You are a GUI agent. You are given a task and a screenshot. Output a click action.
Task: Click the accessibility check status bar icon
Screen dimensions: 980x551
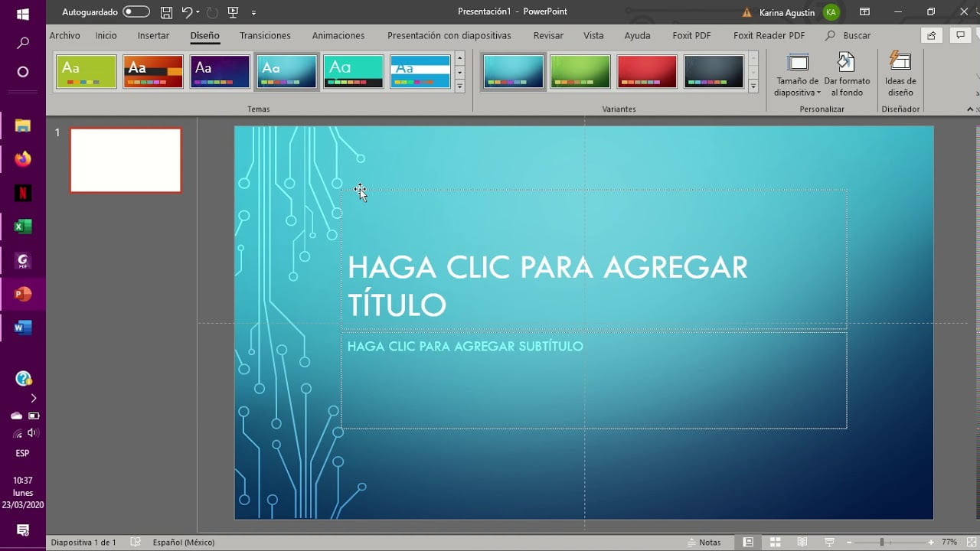tap(136, 542)
